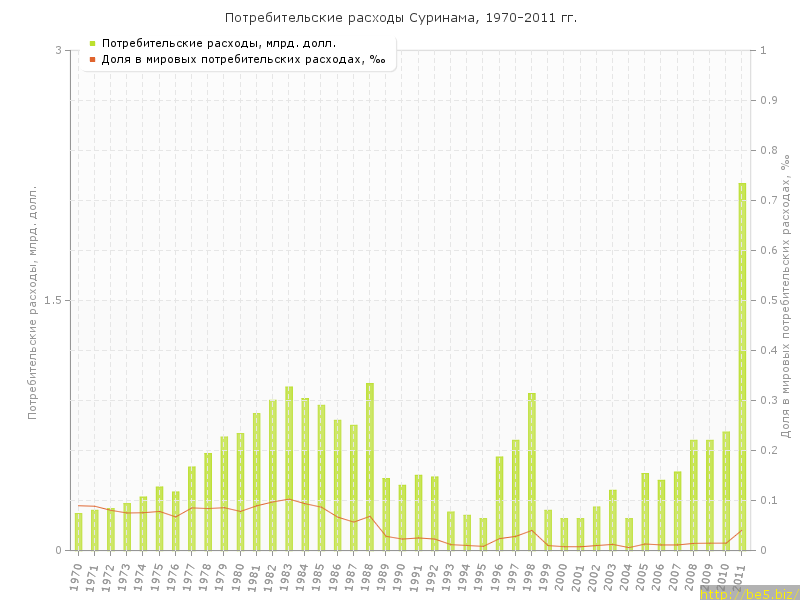Screen dimensions: 800x600
Task: Click the 2005 bar in the chart
Action: point(645,511)
